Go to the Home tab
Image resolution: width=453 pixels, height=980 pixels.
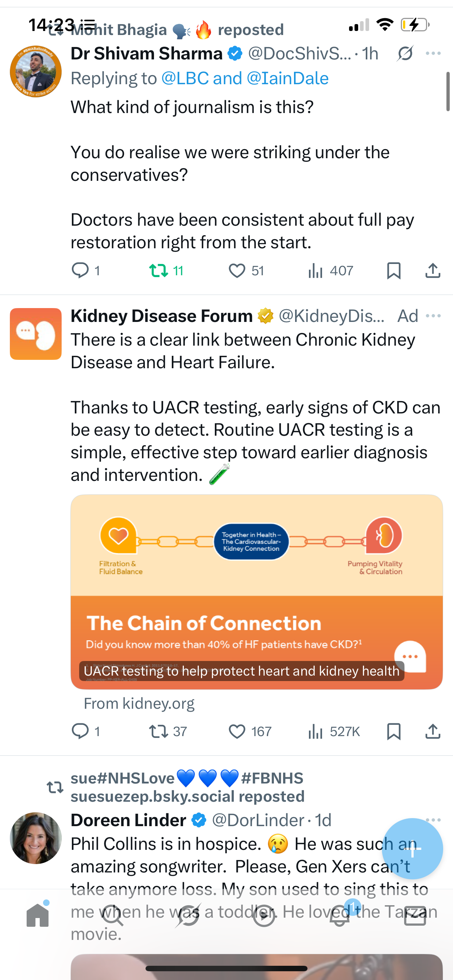click(x=38, y=916)
